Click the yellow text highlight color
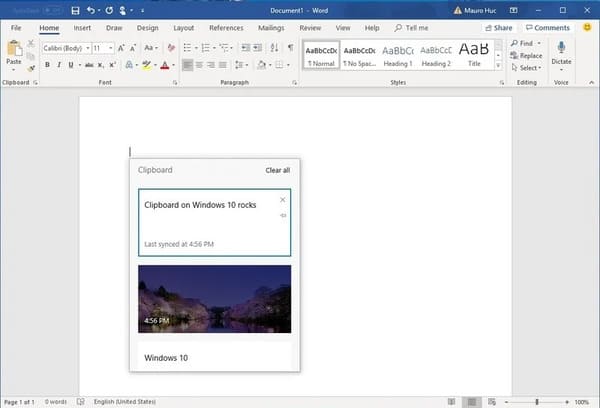This screenshot has width=600, height=408. [146, 65]
